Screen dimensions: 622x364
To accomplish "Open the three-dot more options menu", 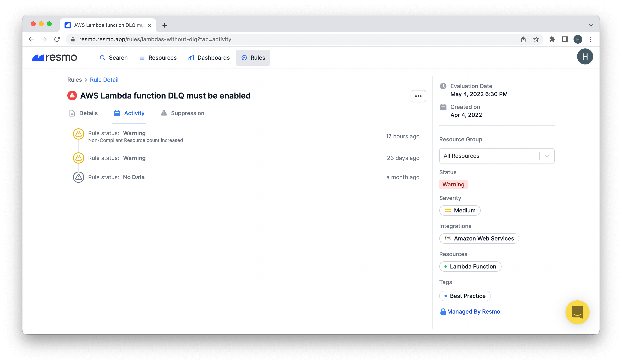I will point(418,96).
